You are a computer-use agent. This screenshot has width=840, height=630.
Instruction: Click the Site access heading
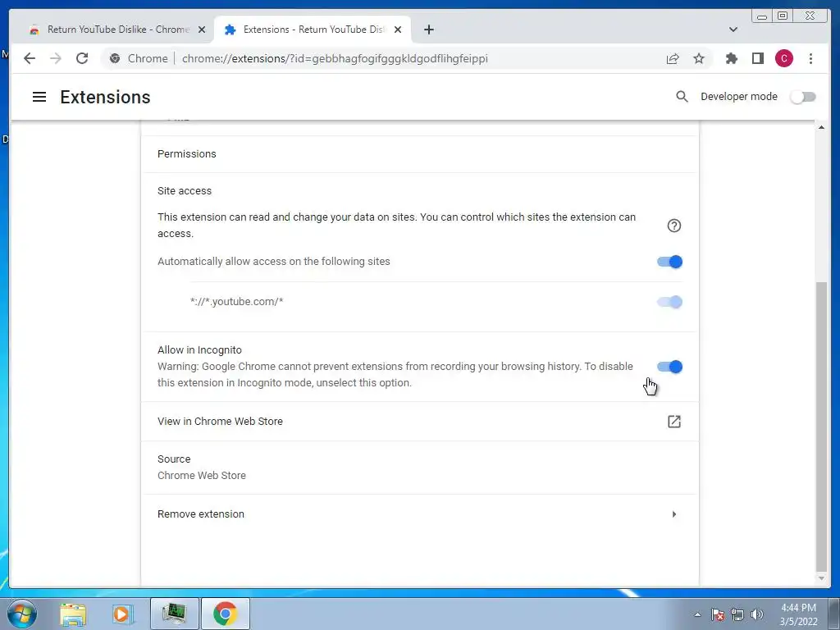(185, 190)
